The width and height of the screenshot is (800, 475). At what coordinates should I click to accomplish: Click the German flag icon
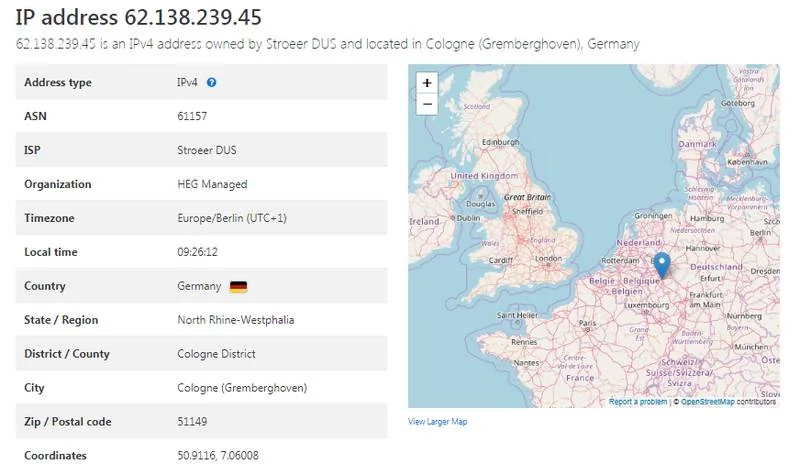tap(238, 286)
